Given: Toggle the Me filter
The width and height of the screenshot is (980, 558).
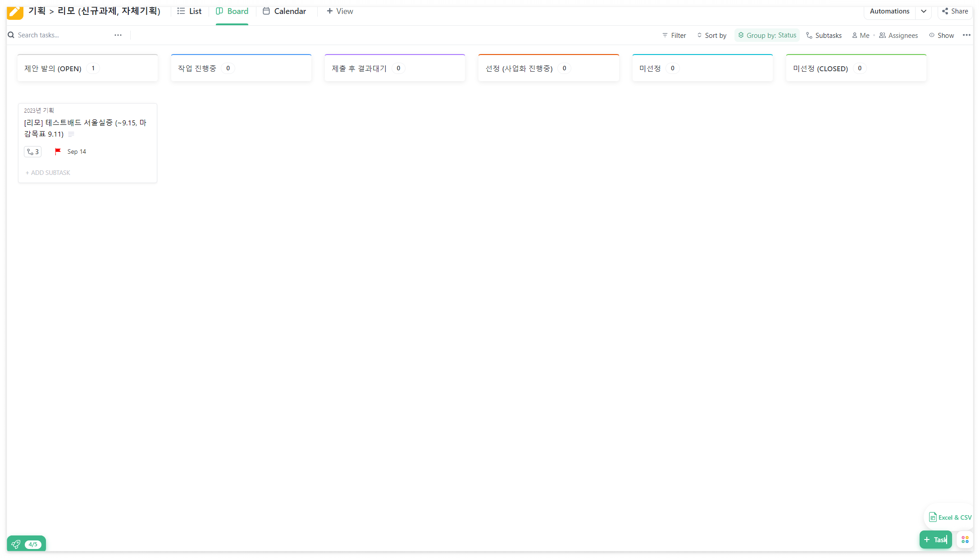Looking at the screenshot, I should [x=861, y=36].
